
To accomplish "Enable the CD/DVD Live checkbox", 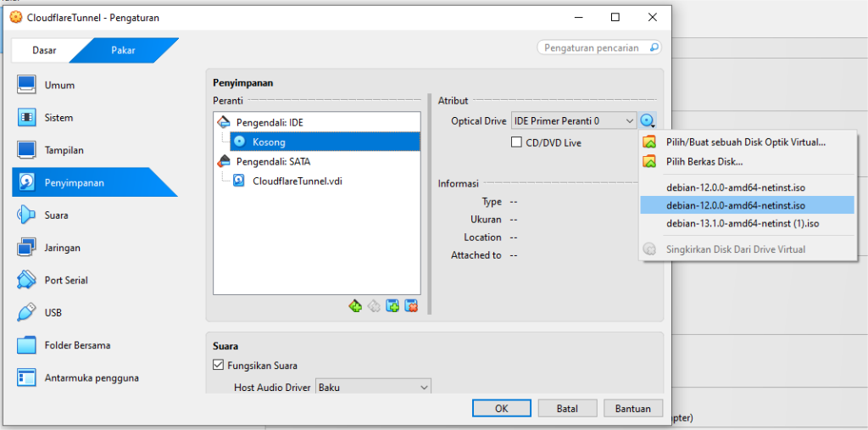I will click(x=516, y=142).
